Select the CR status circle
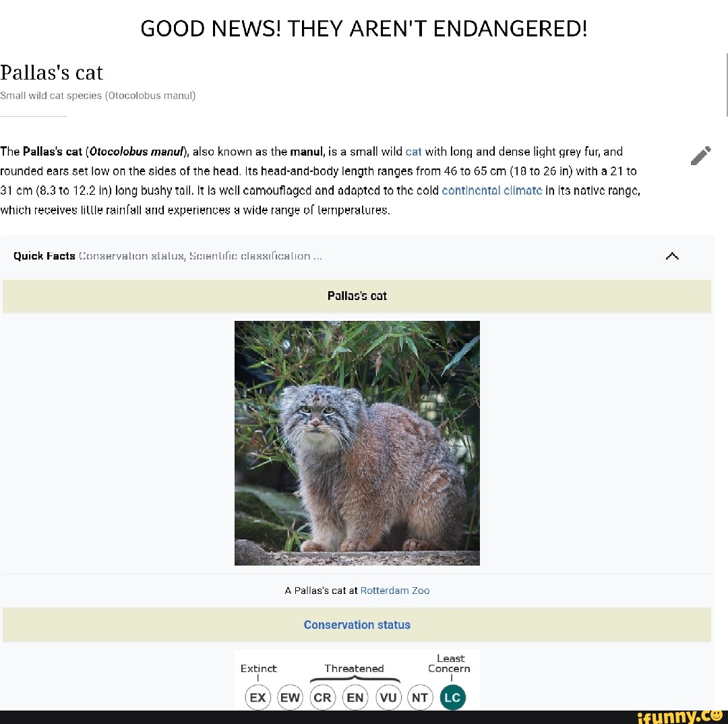728x724 pixels. (x=323, y=697)
